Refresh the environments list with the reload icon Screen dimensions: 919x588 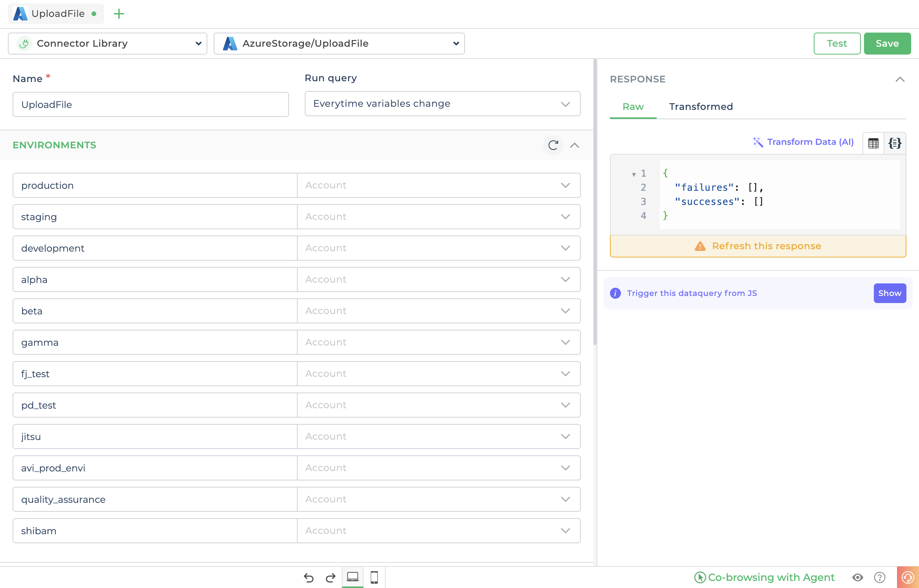553,145
